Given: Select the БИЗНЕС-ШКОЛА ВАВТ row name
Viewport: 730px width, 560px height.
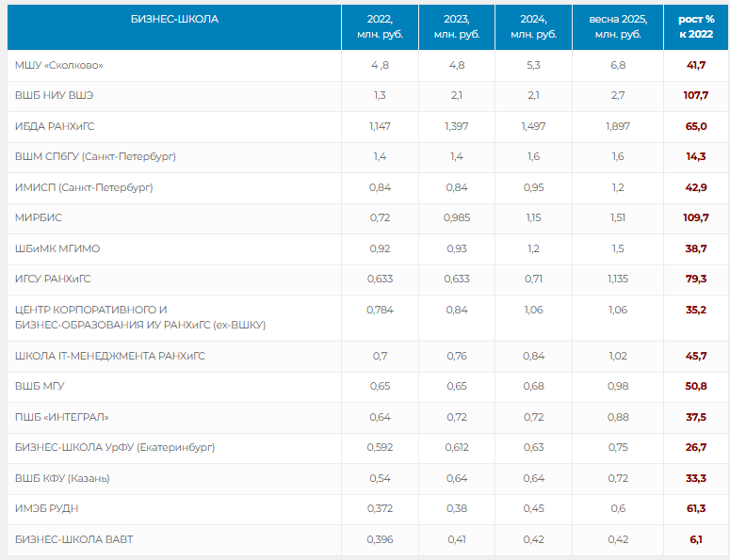Looking at the screenshot, I should tap(74, 539).
